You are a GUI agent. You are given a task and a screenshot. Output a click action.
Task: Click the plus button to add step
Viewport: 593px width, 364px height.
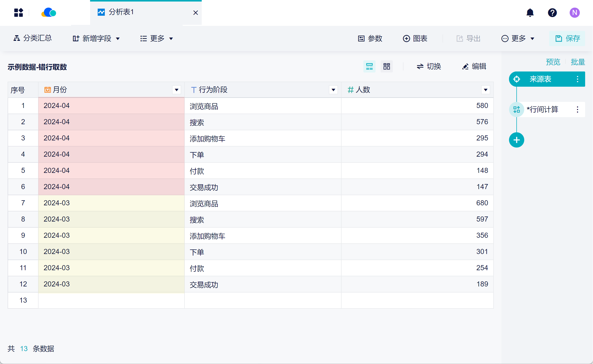click(516, 140)
